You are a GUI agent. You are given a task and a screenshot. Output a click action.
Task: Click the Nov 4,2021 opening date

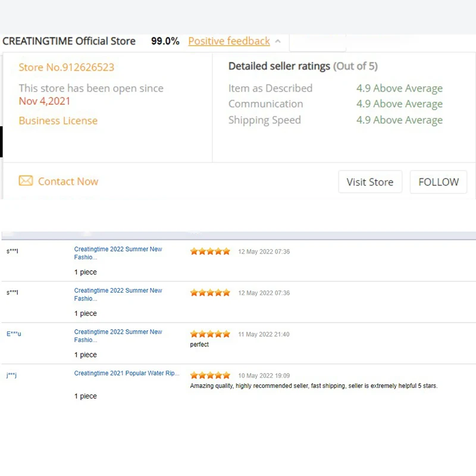(x=44, y=101)
